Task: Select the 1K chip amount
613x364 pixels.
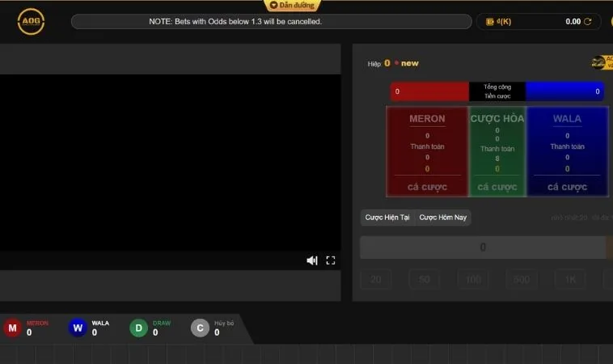Action: (x=569, y=280)
